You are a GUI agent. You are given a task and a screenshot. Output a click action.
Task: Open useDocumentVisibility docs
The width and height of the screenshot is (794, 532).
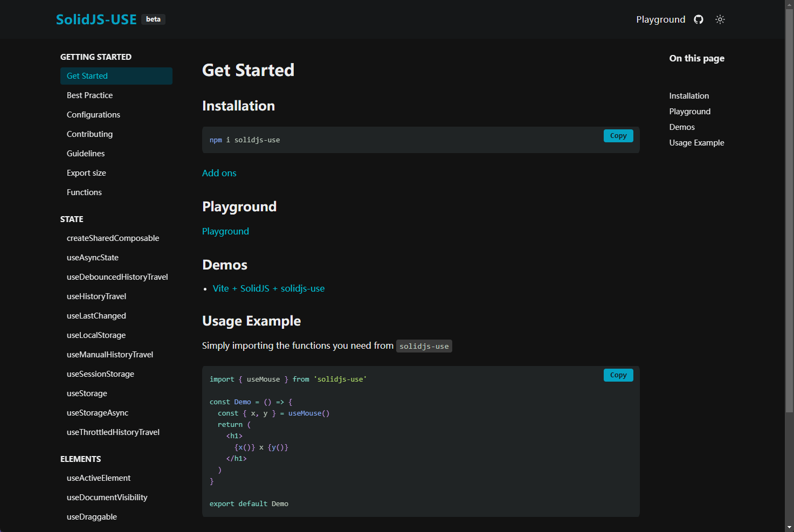(x=116, y=498)
